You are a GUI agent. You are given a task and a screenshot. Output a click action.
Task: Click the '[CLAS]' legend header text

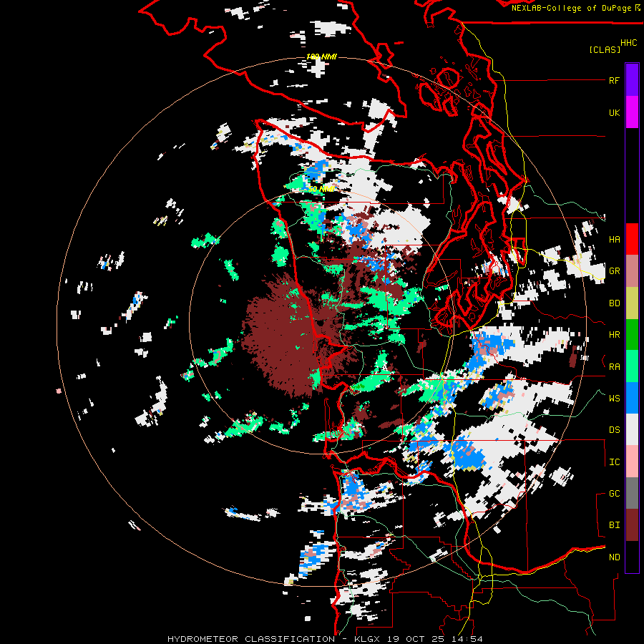click(605, 49)
